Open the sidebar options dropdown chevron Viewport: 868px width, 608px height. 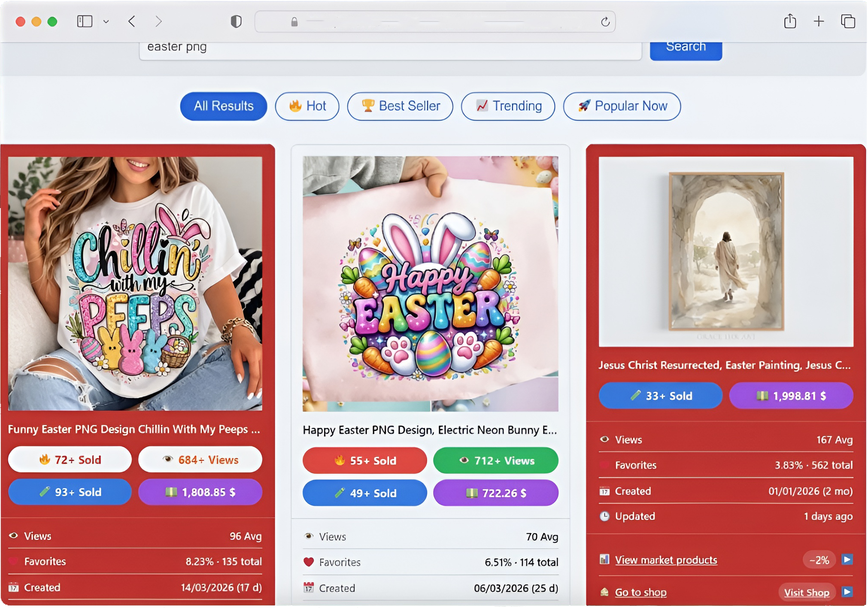point(106,21)
